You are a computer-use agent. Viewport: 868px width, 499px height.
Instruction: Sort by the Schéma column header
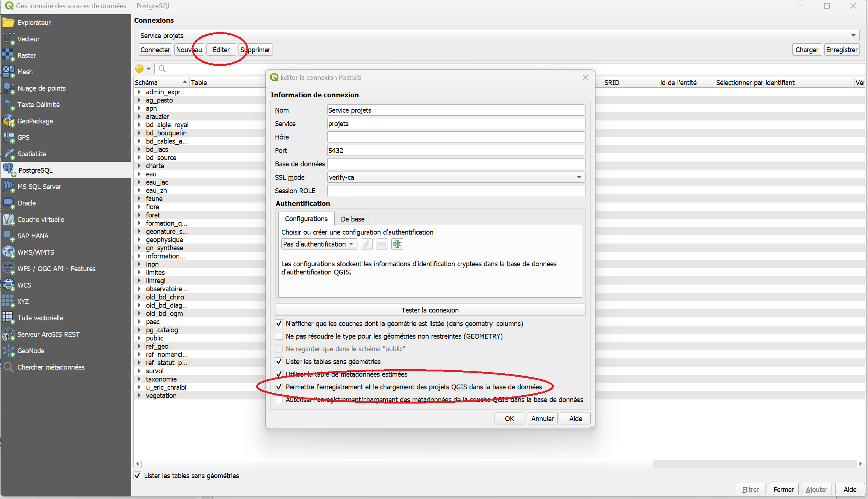pyautogui.click(x=161, y=82)
